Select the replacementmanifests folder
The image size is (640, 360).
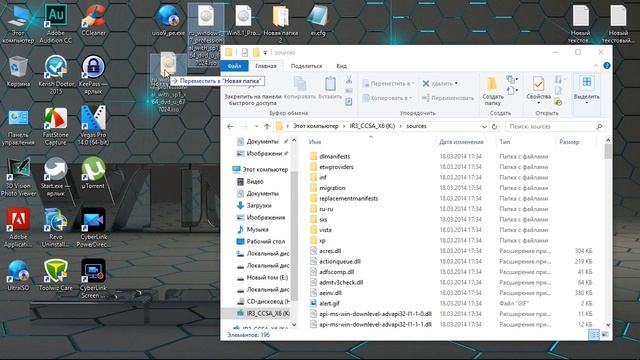click(348, 198)
